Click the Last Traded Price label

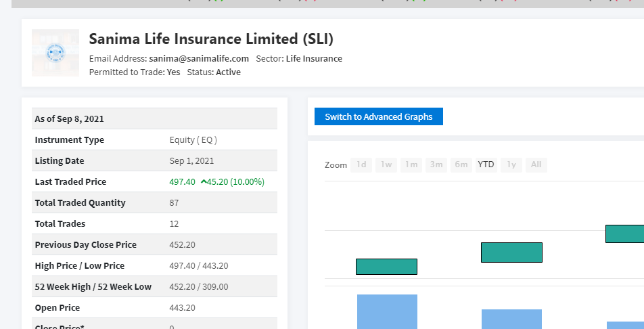tap(70, 182)
